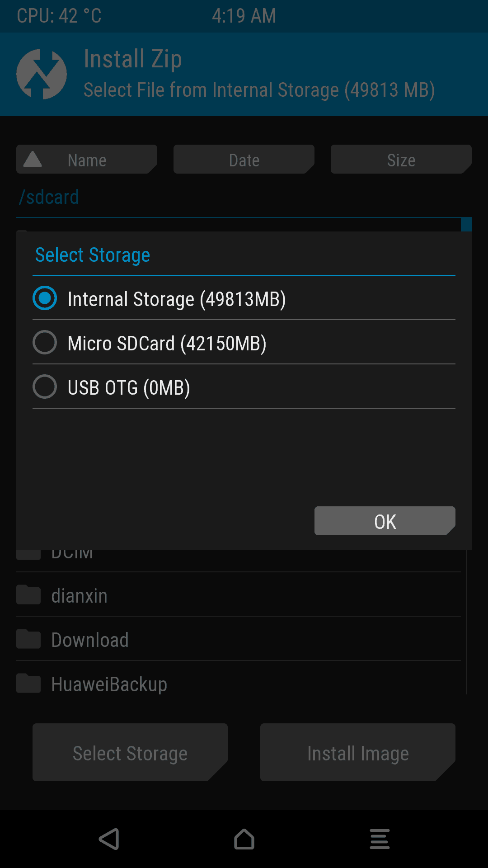This screenshot has height=868, width=488.
Task: Tap the TWRP logo icon
Action: [x=42, y=74]
